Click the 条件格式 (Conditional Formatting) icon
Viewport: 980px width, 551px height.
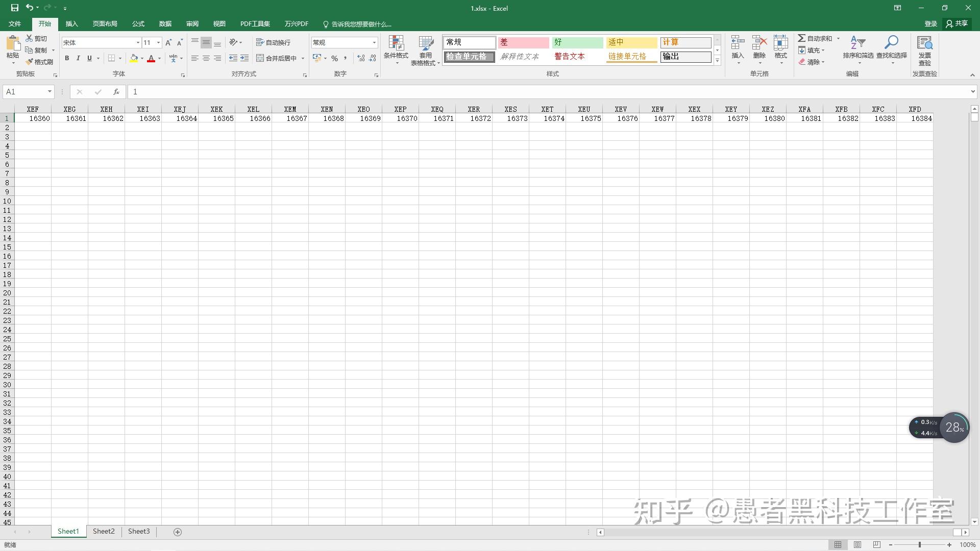pyautogui.click(x=396, y=50)
